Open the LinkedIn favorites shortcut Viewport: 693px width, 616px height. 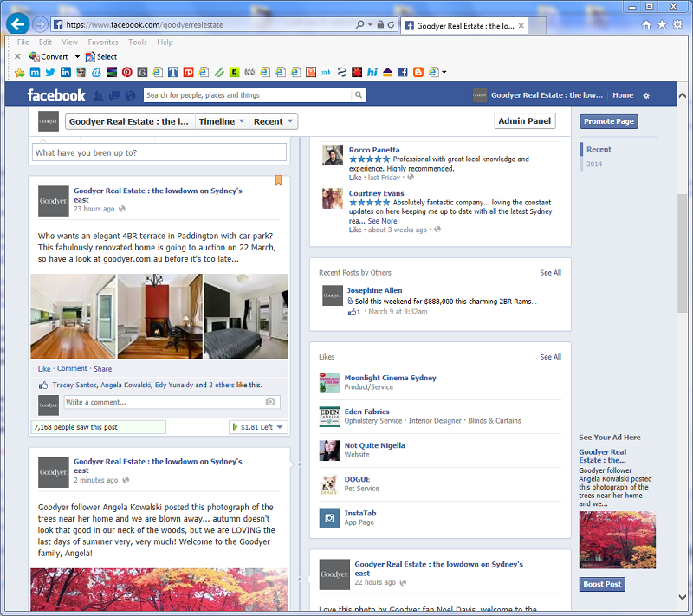click(x=66, y=73)
